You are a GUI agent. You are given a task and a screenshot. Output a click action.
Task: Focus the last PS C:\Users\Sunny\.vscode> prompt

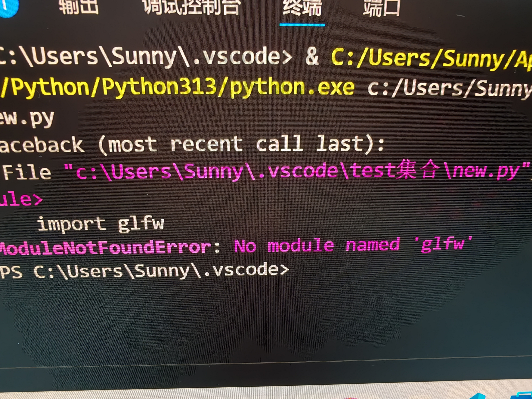[x=144, y=271]
